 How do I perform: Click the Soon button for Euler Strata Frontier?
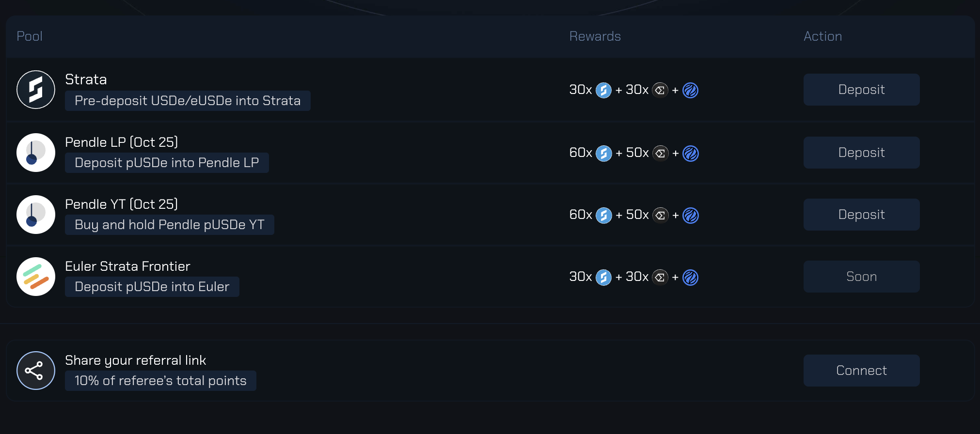click(861, 277)
